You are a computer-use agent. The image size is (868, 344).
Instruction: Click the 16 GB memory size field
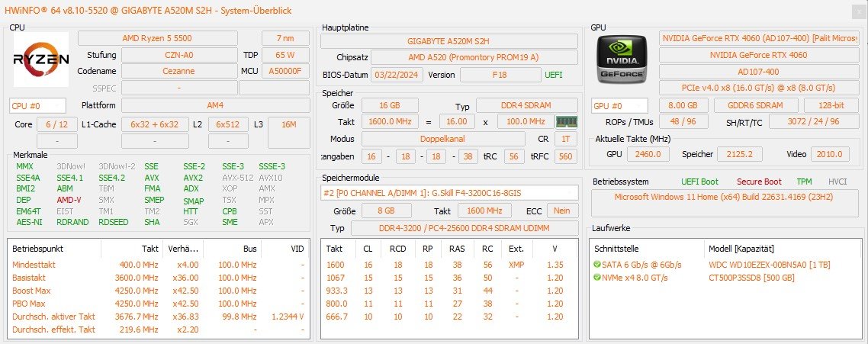[390, 105]
